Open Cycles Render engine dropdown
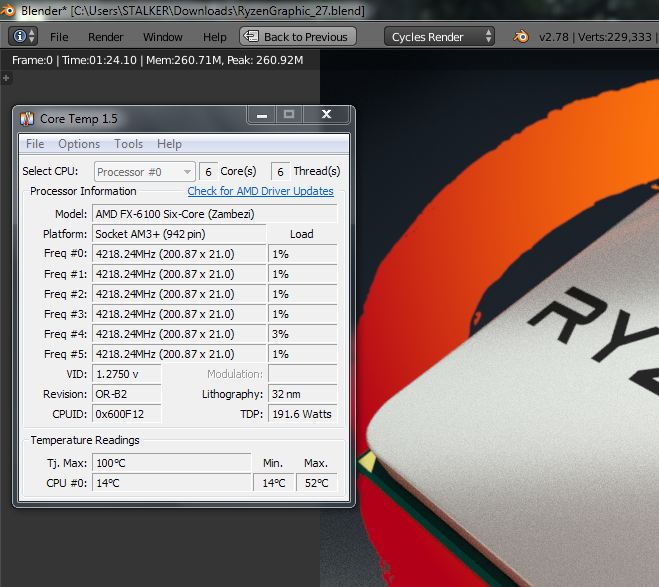The width and height of the screenshot is (659, 587). point(439,37)
